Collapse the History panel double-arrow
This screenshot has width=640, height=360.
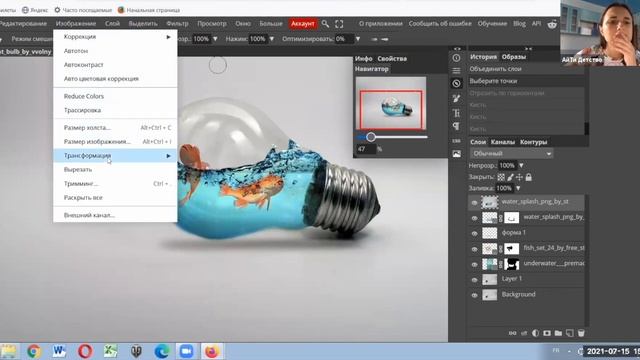coord(529,49)
